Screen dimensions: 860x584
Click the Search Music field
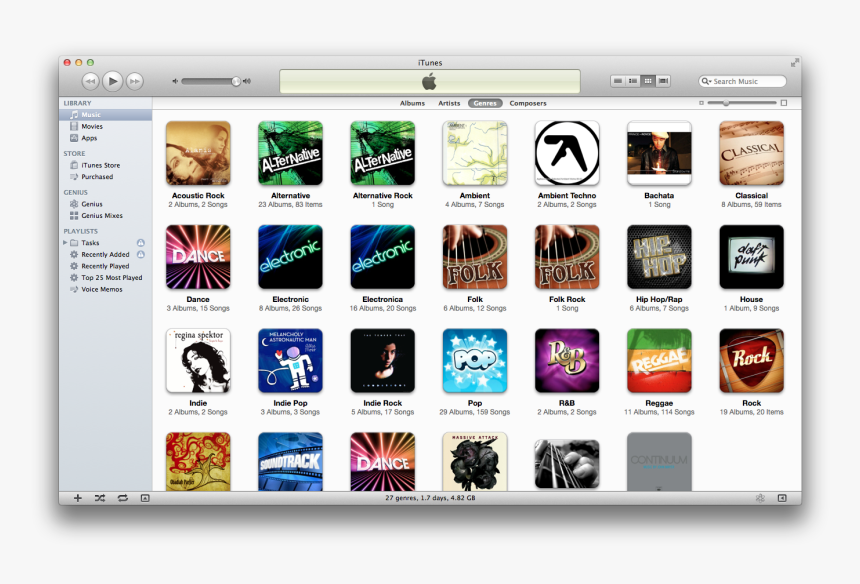[742, 81]
